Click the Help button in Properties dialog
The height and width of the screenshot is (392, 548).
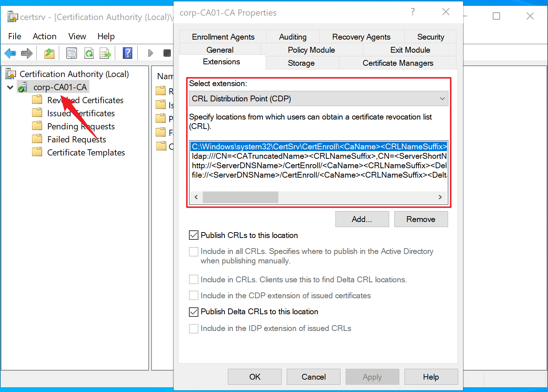coord(431,377)
